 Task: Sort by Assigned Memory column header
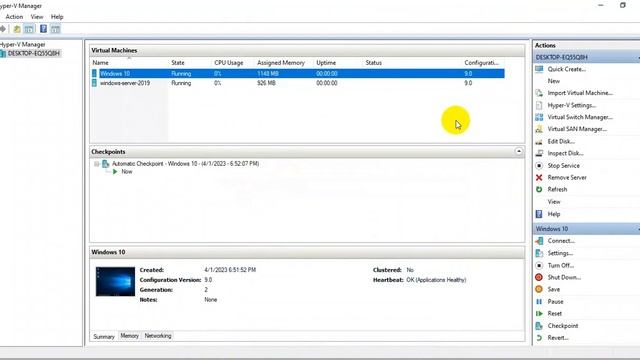pyautogui.click(x=284, y=63)
